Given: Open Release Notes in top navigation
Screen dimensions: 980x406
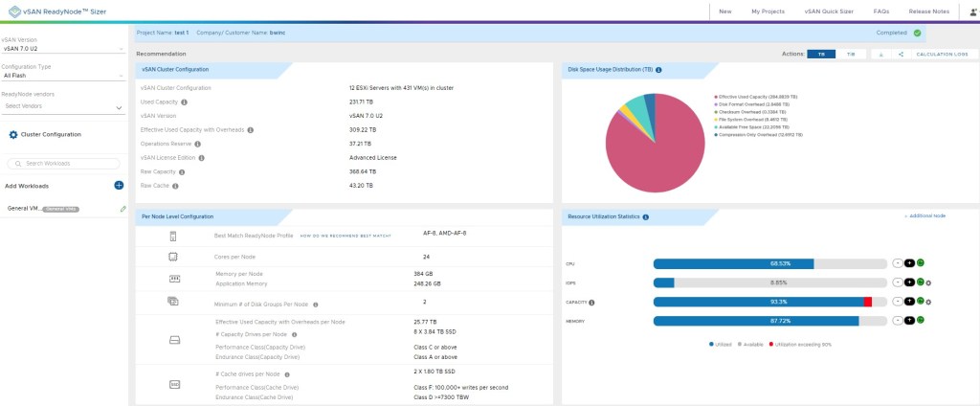Looking at the screenshot, I should coord(928,11).
